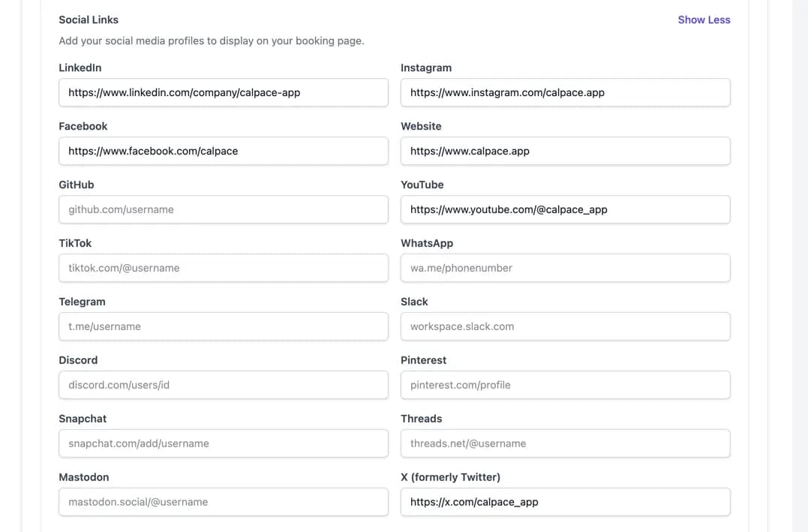The width and height of the screenshot is (808, 532).
Task: Click the LinkedIn field label
Action: pyautogui.click(x=80, y=68)
